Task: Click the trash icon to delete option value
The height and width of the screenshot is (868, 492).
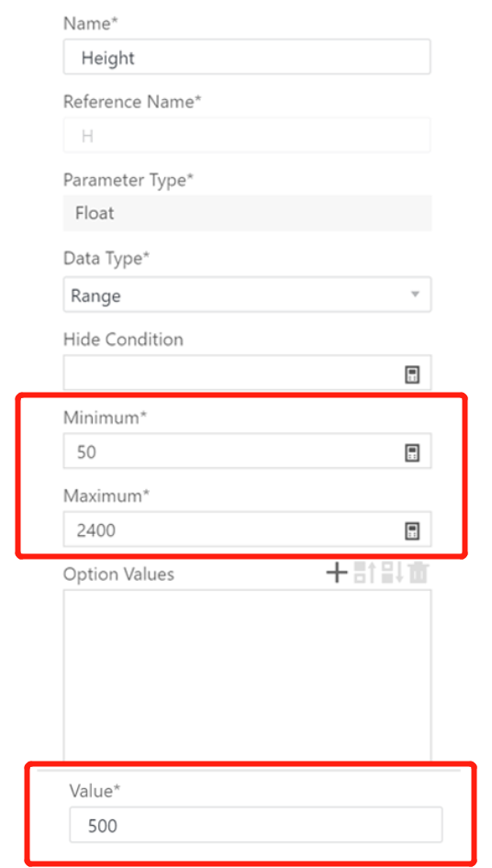Action: [419, 573]
